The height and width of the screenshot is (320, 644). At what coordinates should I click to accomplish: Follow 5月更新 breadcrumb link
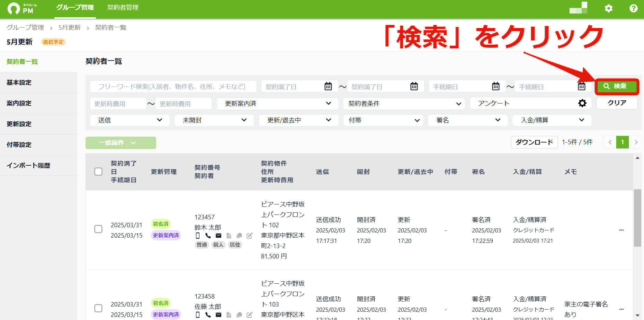pyautogui.click(x=69, y=27)
